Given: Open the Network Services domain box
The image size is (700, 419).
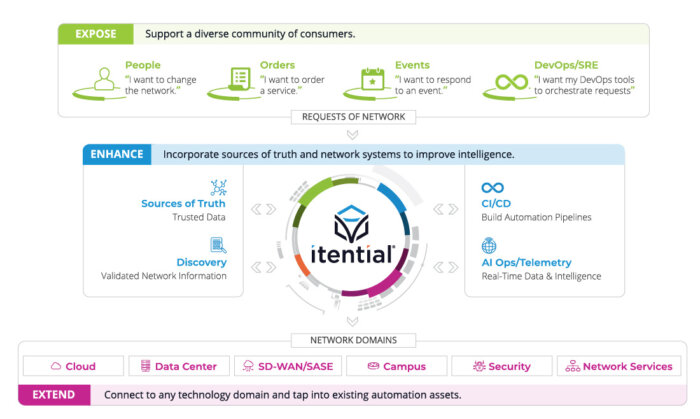Looking at the screenshot, I should [x=619, y=366].
